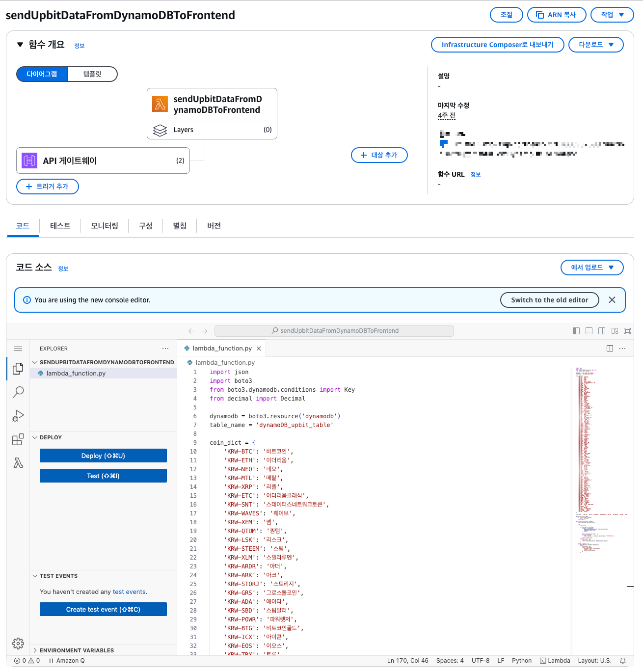Switch to the 코드 tab
This screenshot has width=643, height=672.
point(23,226)
